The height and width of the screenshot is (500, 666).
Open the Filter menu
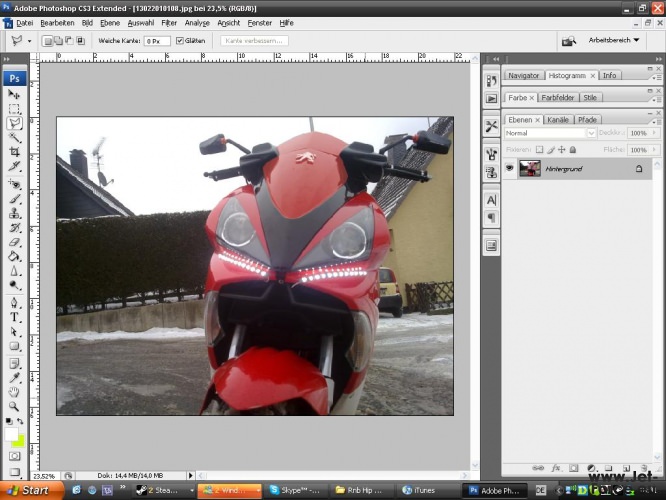pyautogui.click(x=169, y=23)
